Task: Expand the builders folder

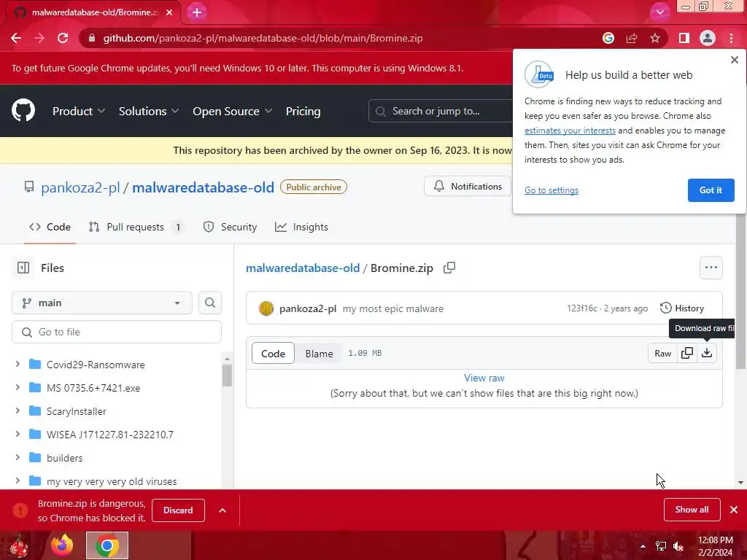Action: coord(18,458)
